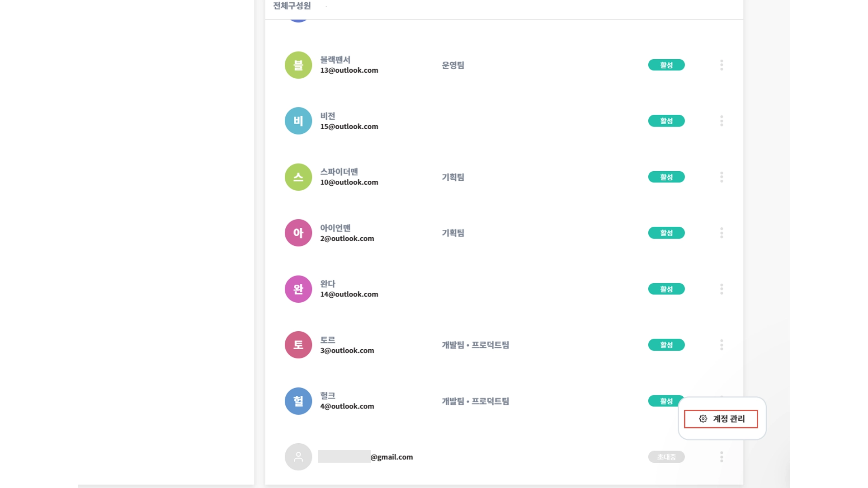Click the gray placeholder avatar icon
The image size is (868, 488).
point(298,457)
